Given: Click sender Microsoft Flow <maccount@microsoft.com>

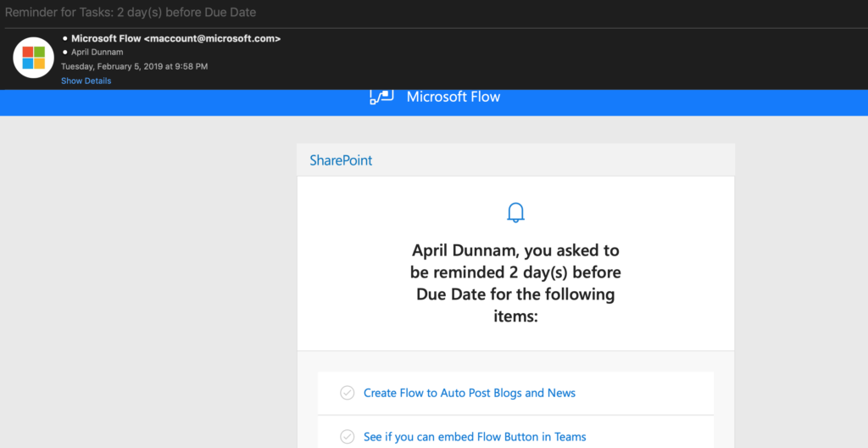Looking at the screenshot, I should (x=176, y=39).
